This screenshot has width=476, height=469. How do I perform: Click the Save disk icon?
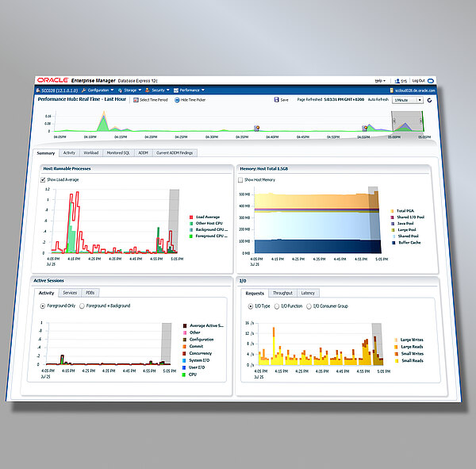click(x=275, y=100)
